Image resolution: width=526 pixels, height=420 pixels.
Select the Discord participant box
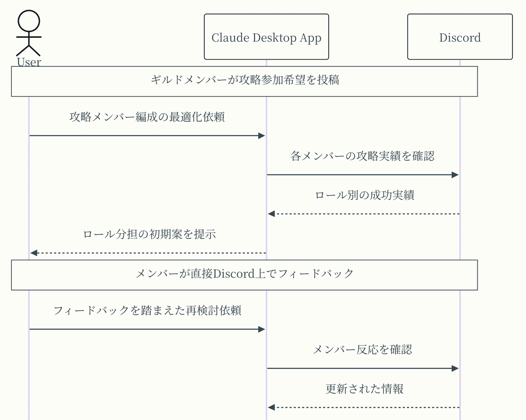pos(460,37)
